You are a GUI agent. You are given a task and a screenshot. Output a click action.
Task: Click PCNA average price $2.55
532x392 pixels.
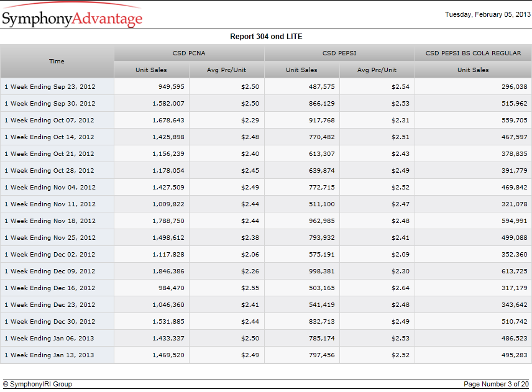coord(250,288)
